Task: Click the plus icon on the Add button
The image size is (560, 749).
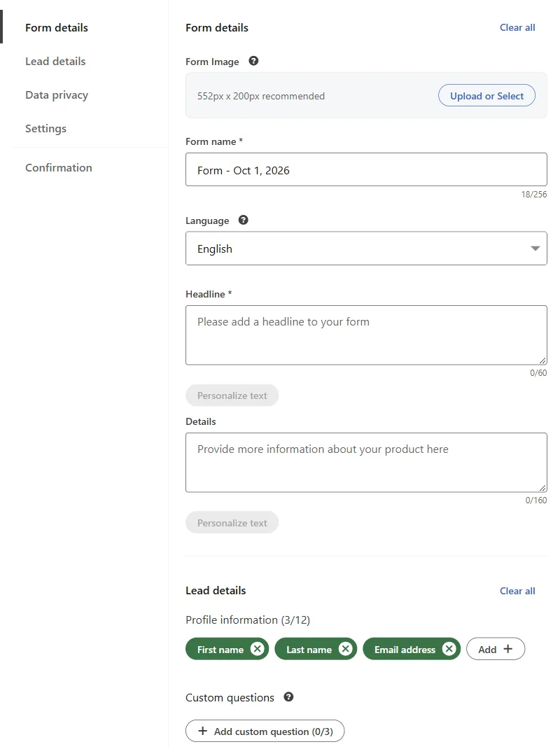Action: click(508, 649)
